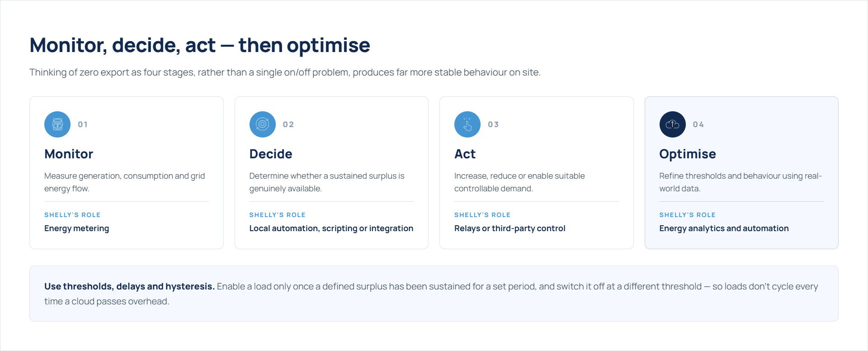This screenshot has width=868, height=351.
Task: Select the Monitor card heading
Action: tap(69, 154)
